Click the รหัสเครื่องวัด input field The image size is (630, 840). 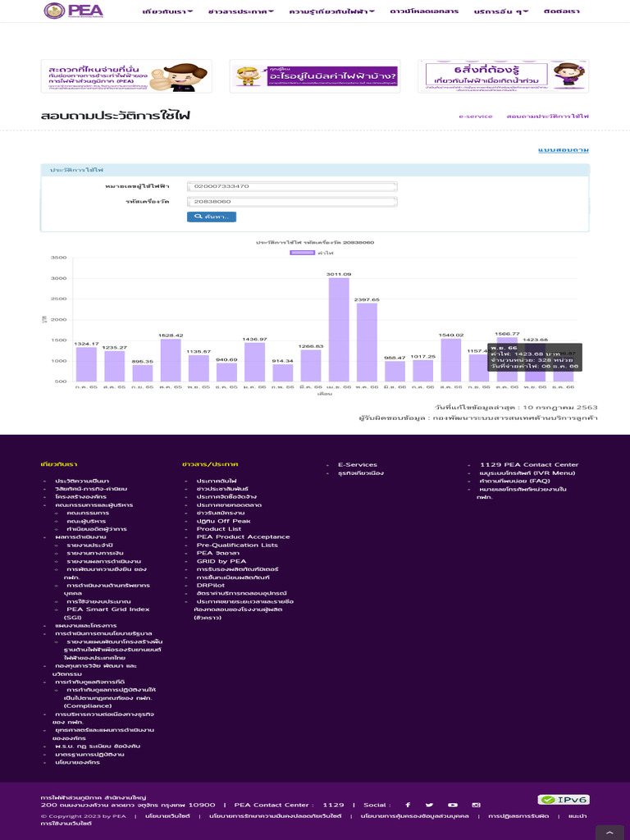[x=292, y=202]
